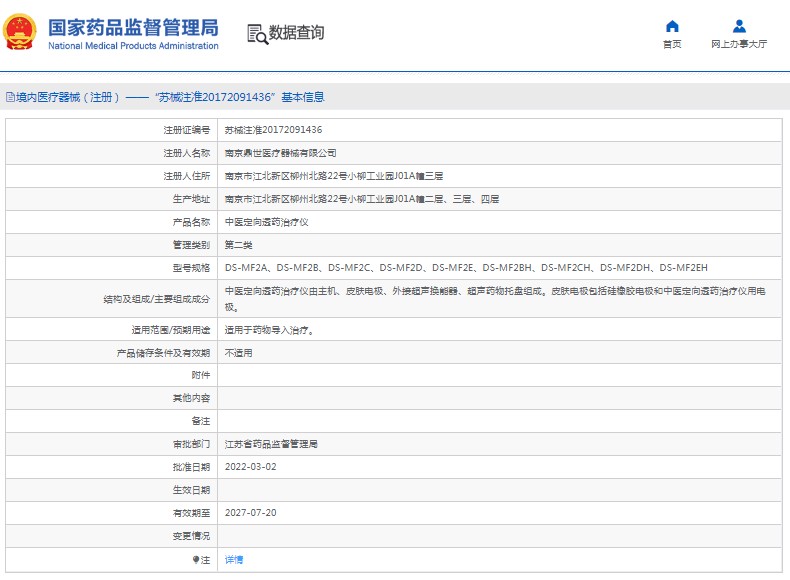Click the document icon before 境内医疗器械
Screen dimensions: 790x580
[9, 98]
